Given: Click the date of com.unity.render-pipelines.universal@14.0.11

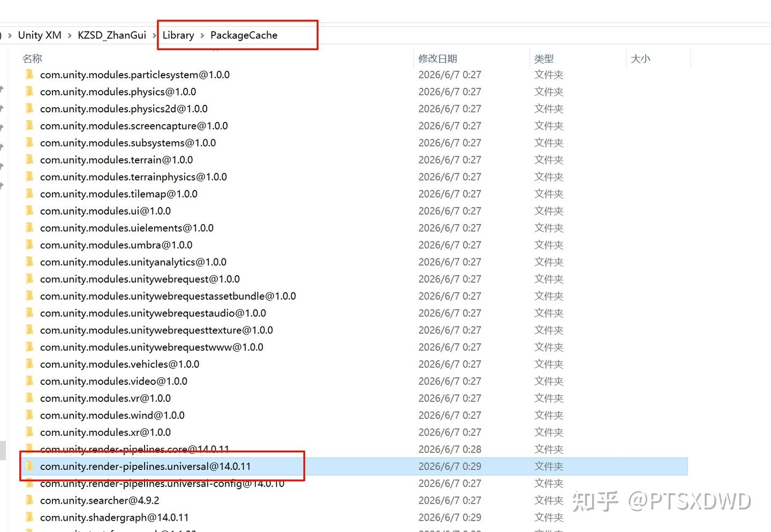Looking at the screenshot, I should [450, 467].
